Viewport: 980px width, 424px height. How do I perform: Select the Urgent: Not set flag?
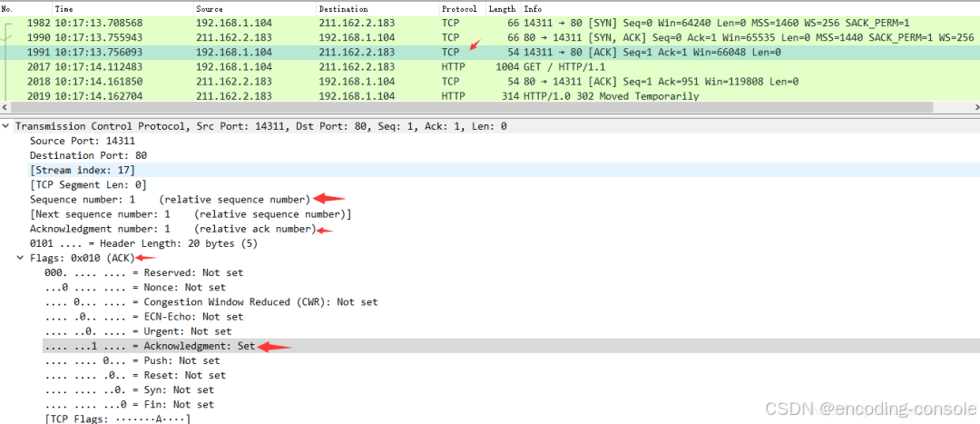(138, 331)
